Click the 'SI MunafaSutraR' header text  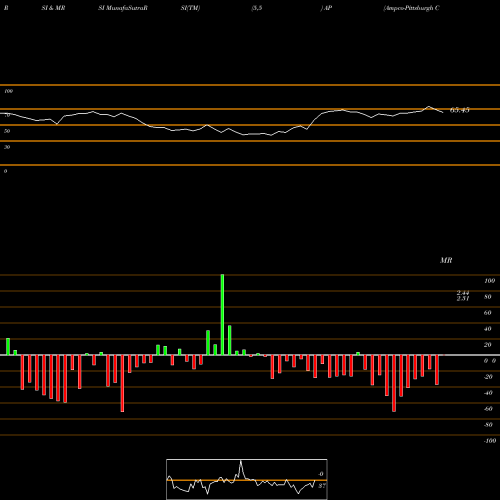click(x=123, y=8)
